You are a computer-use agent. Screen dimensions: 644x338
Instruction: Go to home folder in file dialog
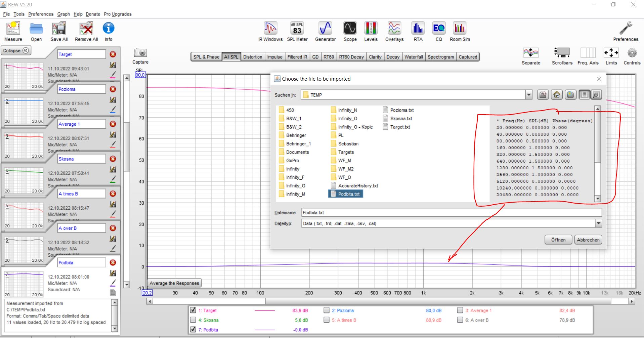[x=557, y=95]
